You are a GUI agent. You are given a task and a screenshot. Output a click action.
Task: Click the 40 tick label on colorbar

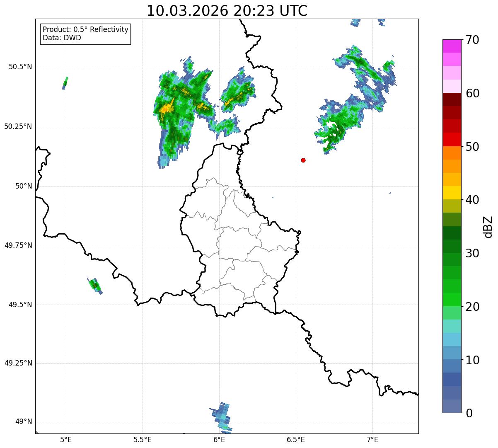[472, 200]
